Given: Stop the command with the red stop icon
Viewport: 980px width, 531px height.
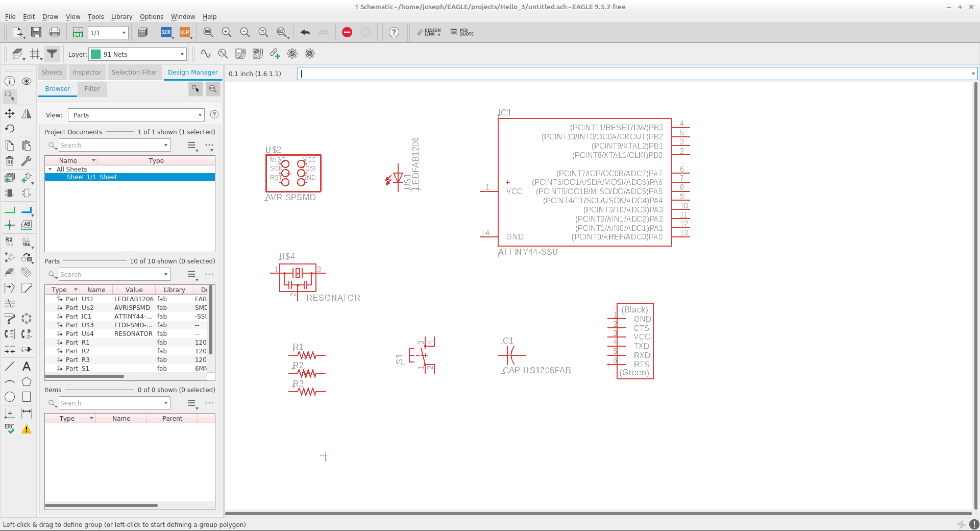Looking at the screenshot, I should point(347,33).
